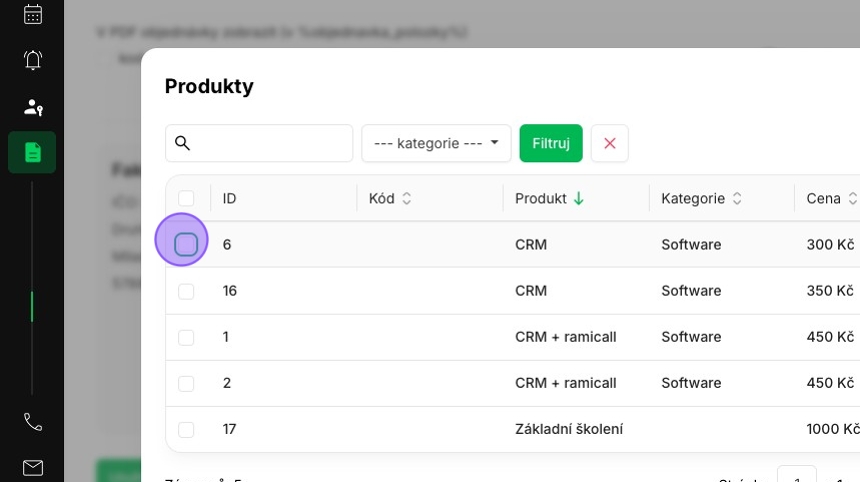
Task: Open the mail envelope icon in sidebar
Action: click(33, 468)
